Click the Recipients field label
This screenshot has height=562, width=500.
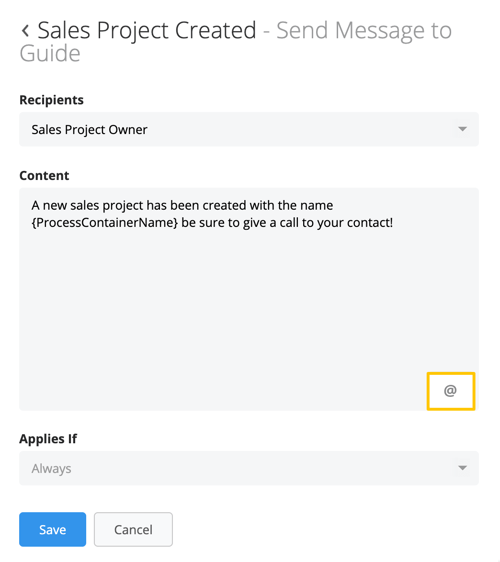pos(52,100)
